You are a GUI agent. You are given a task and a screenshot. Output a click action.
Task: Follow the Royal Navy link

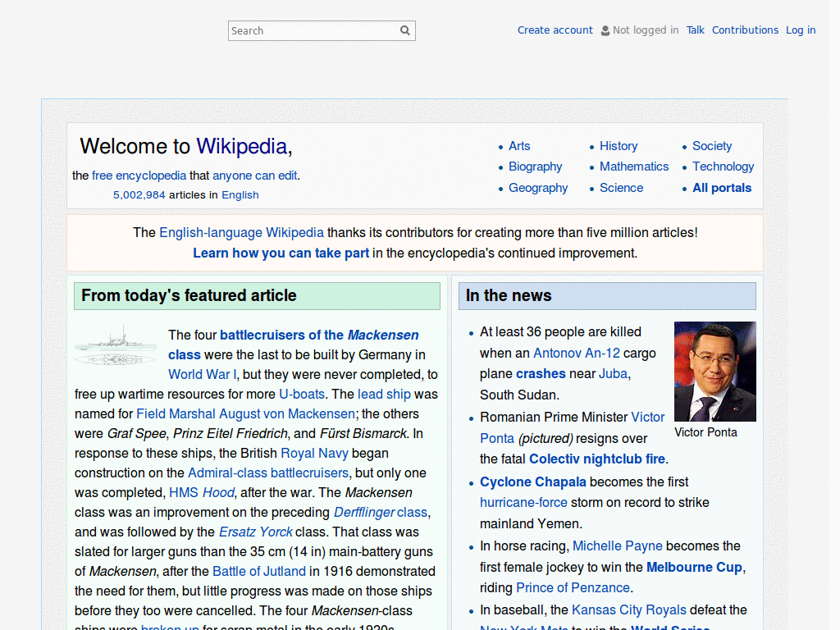pyautogui.click(x=314, y=453)
